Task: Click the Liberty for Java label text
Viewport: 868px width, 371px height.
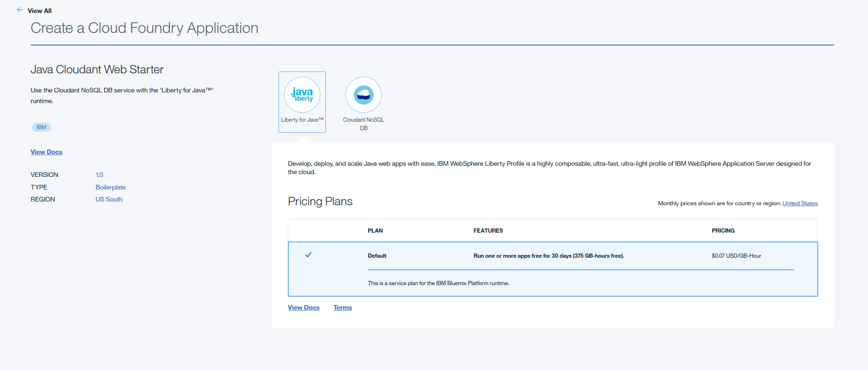Action: click(302, 120)
